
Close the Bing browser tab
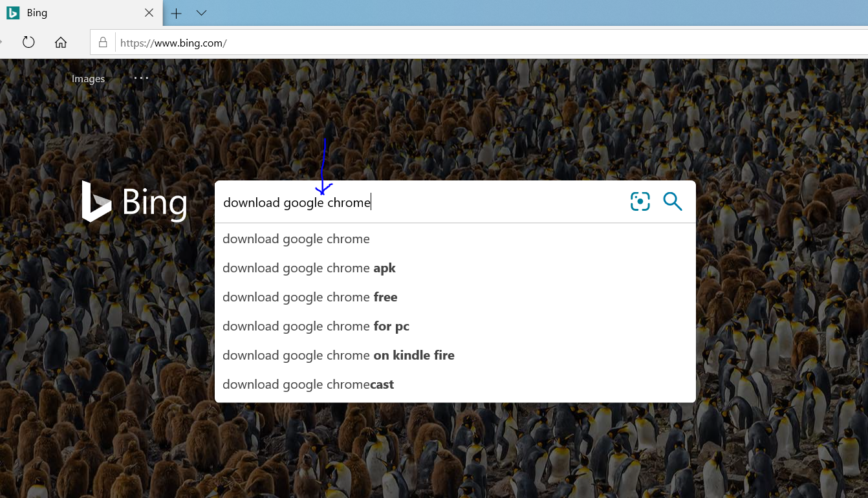[149, 13]
